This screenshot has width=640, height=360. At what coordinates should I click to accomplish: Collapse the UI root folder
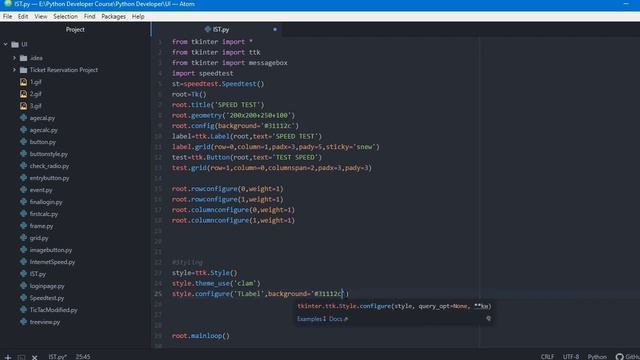[x=6, y=44]
